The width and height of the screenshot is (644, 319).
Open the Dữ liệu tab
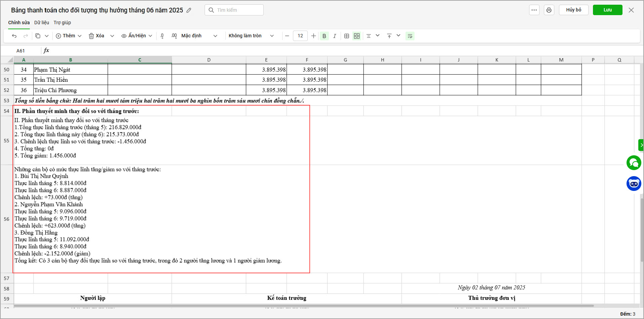(x=42, y=23)
